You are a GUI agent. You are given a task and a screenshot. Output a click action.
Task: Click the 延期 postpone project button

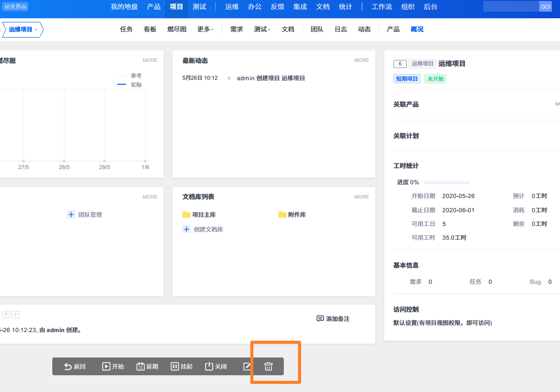tap(147, 367)
